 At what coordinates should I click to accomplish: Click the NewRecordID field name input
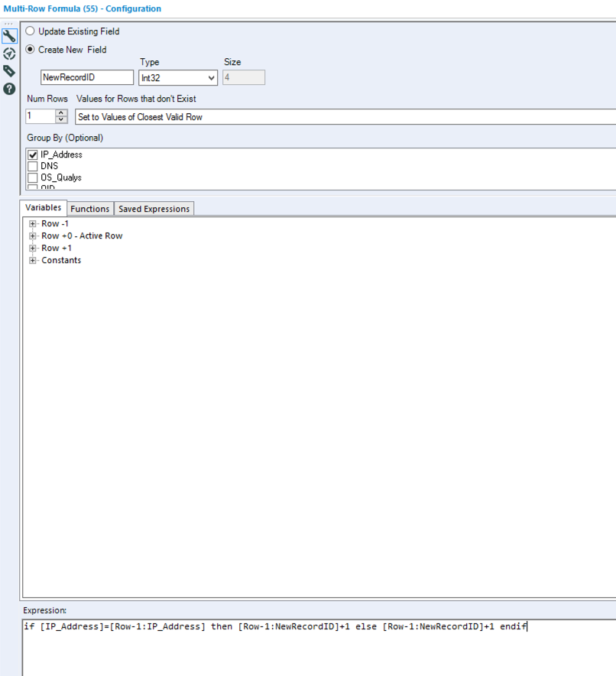(87, 77)
